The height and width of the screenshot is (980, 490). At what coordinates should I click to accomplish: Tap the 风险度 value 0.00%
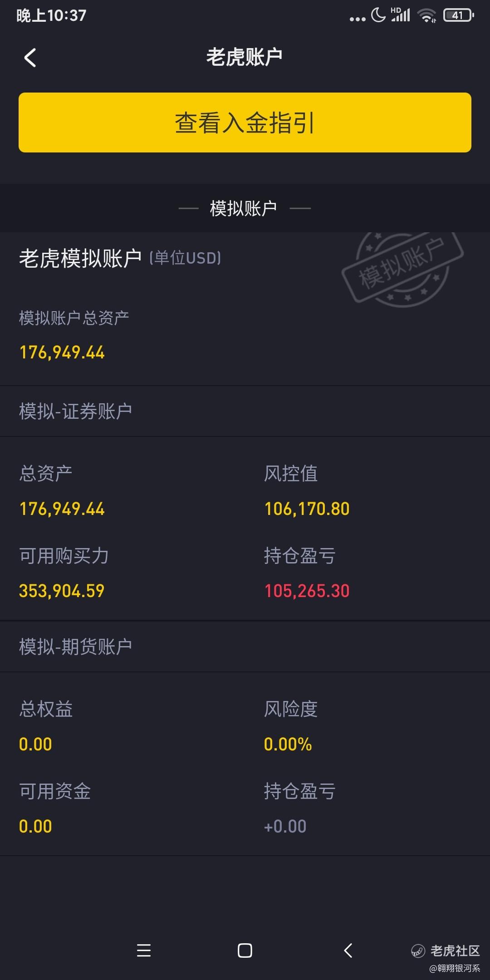[288, 744]
